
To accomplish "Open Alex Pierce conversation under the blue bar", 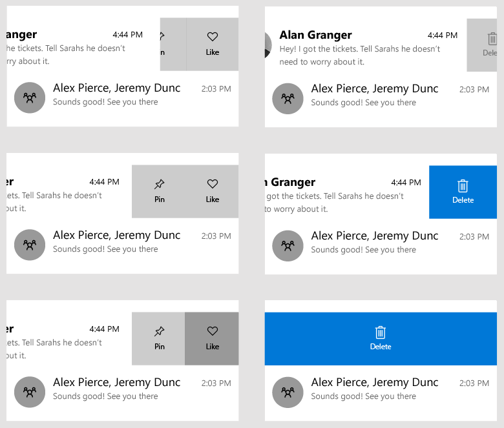I will pos(381,392).
